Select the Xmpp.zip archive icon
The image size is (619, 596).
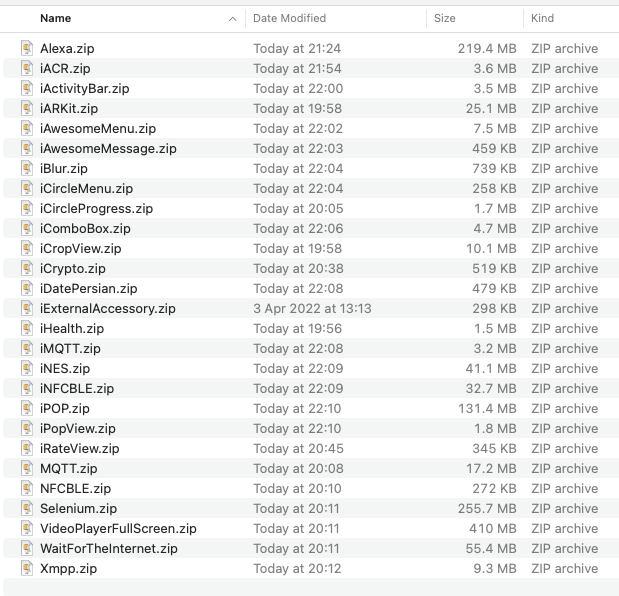pyautogui.click(x=27, y=568)
